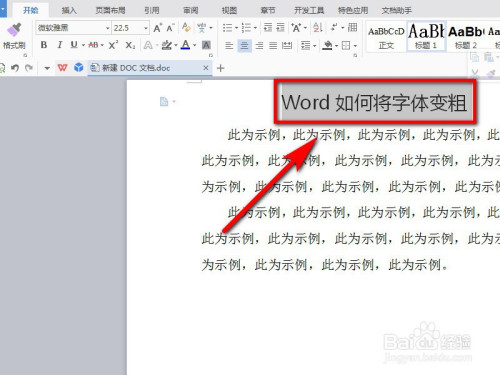Toggle character shading gray A icon
Image resolution: width=500 pixels, height=375 pixels.
click(x=206, y=45)
